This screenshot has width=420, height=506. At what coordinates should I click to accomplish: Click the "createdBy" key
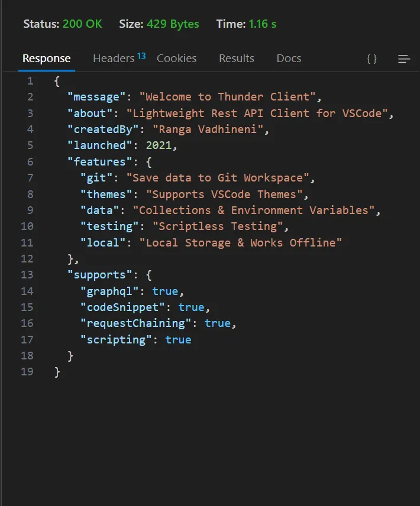[103, 129]
